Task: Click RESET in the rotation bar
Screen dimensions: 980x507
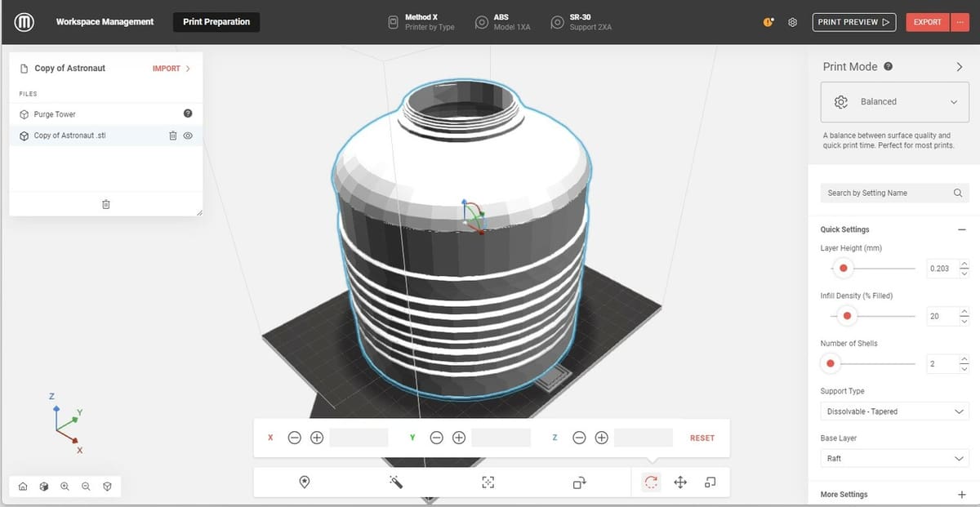Action: tap(702, 438)
